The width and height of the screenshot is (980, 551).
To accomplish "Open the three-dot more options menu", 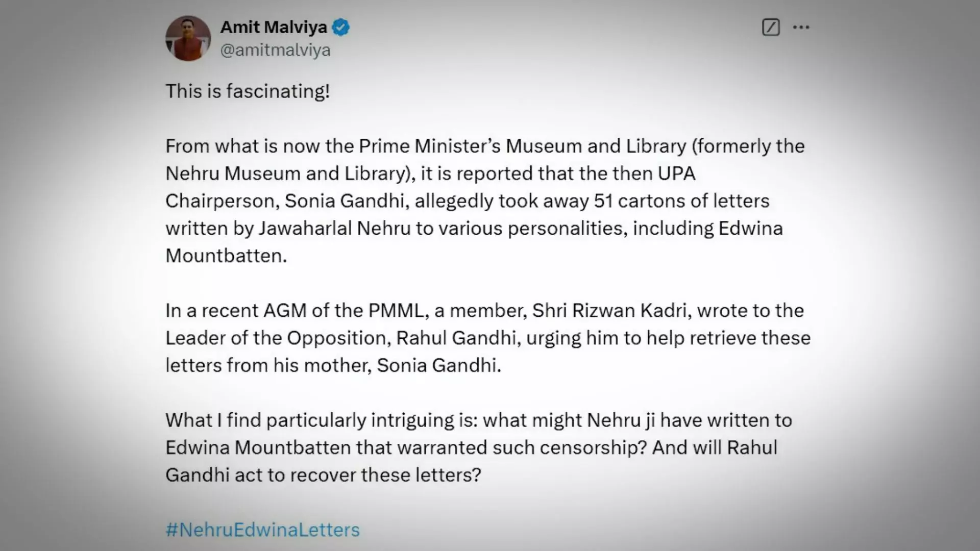I will (x=801, y=27).
